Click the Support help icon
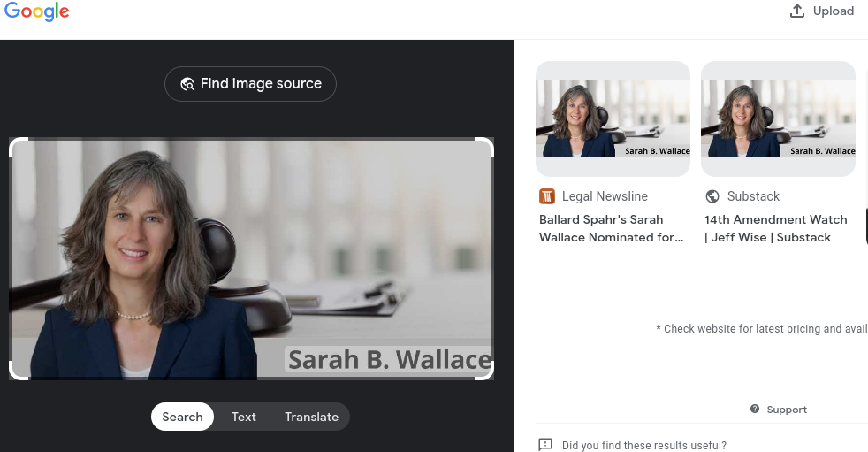Screen dimensions: 868x452 (x=755, y=409)
